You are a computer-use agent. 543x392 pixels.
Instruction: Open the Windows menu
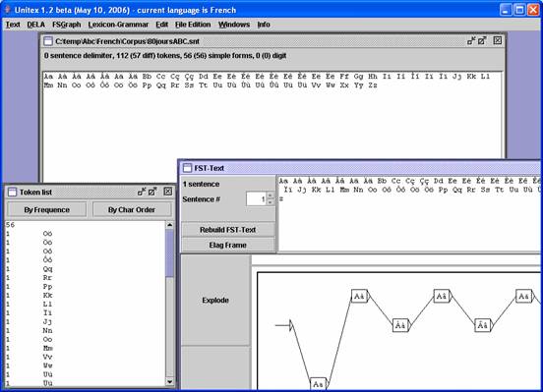(x=234, y=25)
